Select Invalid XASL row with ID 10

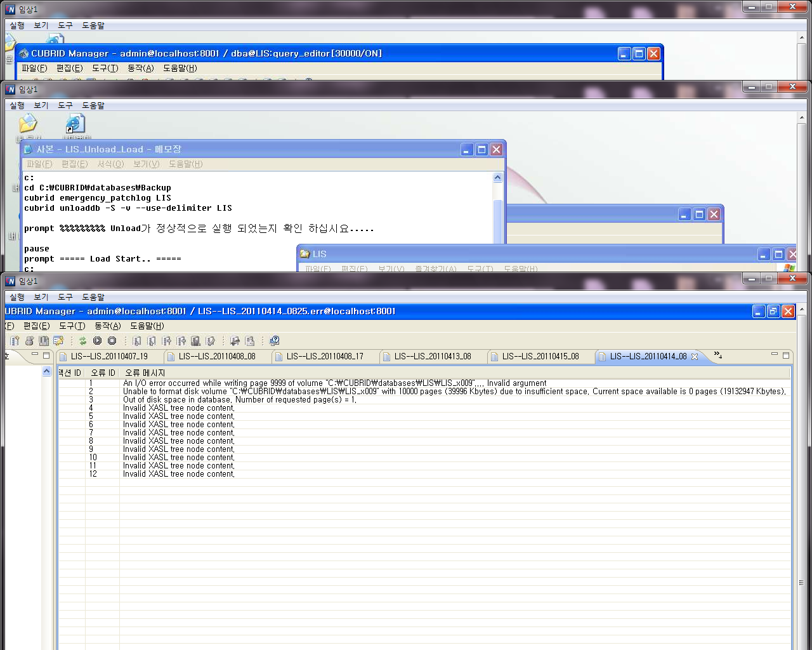424,458
